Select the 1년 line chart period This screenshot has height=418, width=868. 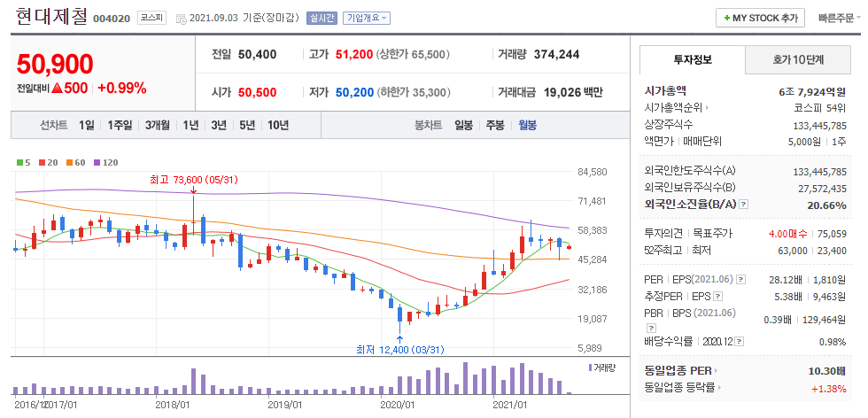(x=190, y=125)
